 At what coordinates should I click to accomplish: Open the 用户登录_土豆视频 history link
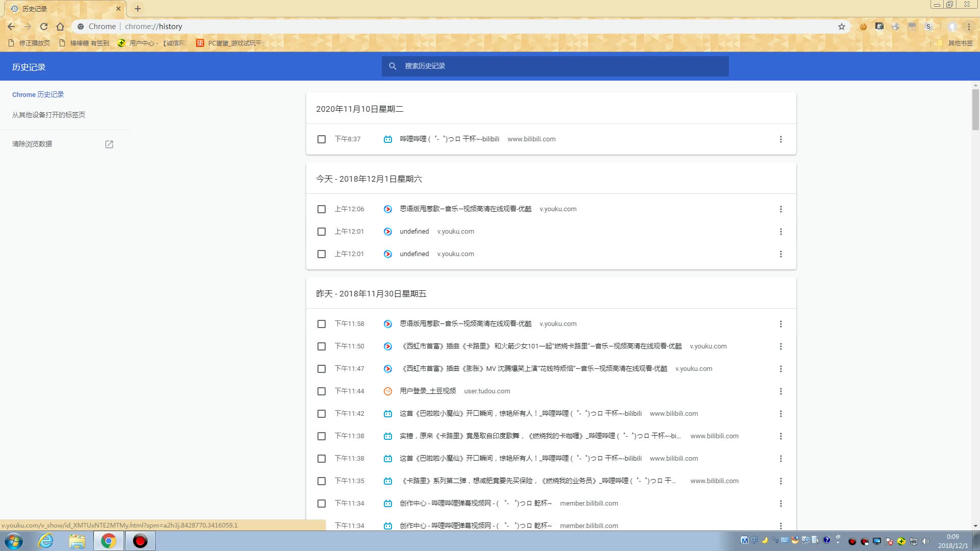[x=428, y=391]
